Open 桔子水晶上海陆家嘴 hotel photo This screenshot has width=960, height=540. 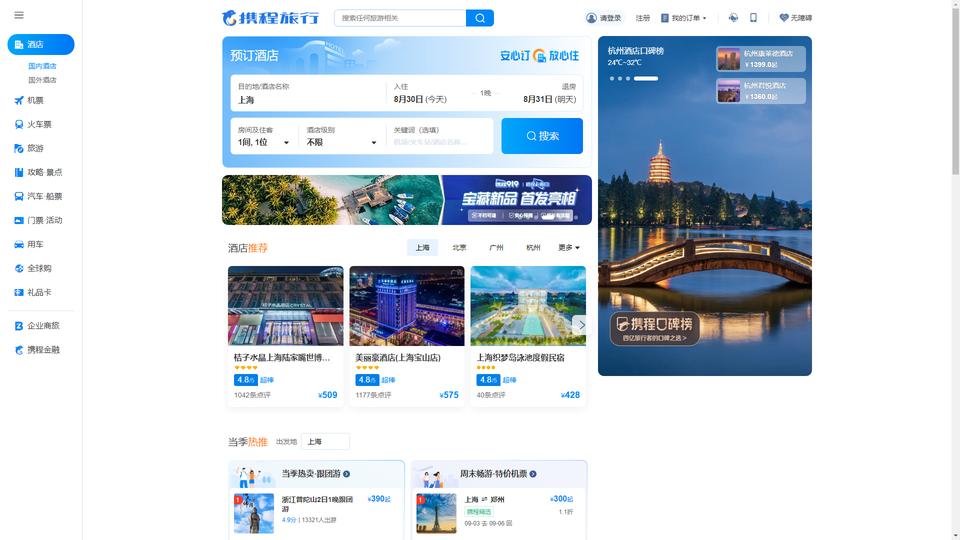285,306
